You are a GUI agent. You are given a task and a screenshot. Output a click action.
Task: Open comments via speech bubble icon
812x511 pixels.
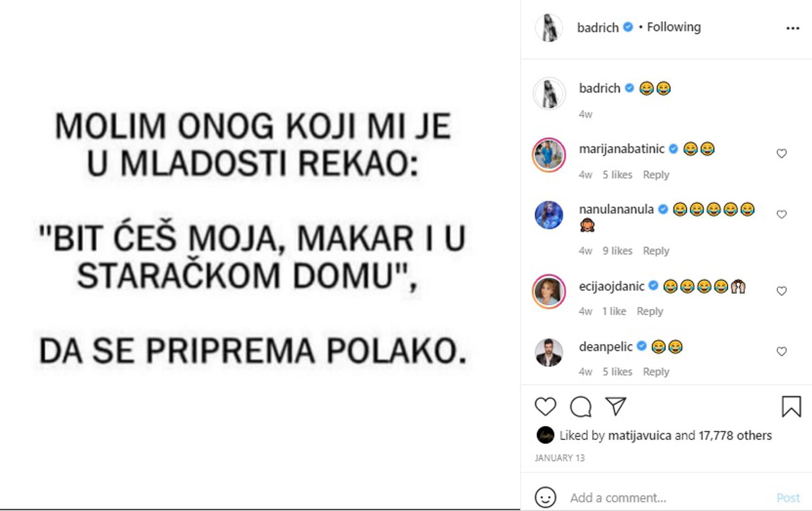click(580, 407)
